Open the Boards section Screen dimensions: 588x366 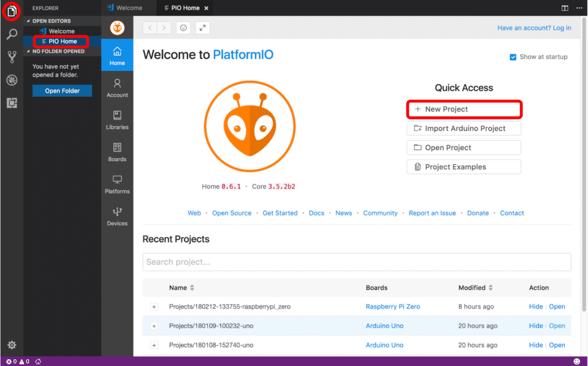(117, 152)
